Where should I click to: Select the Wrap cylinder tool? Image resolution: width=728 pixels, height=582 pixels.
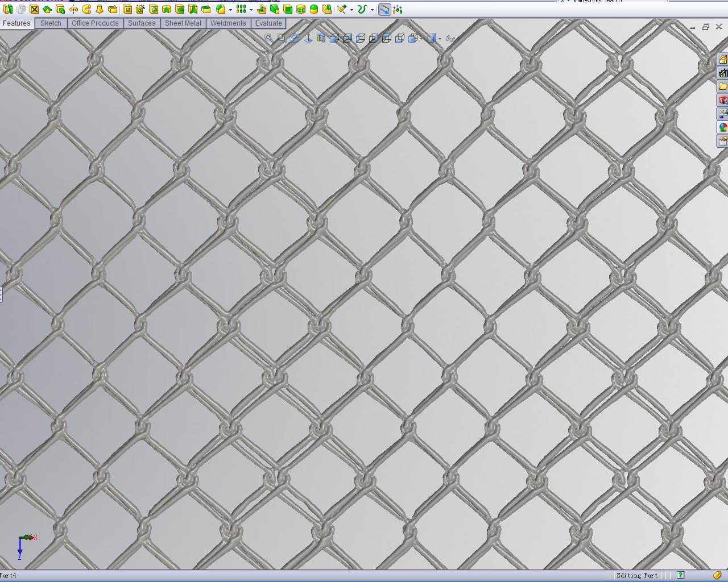[301, 9]
